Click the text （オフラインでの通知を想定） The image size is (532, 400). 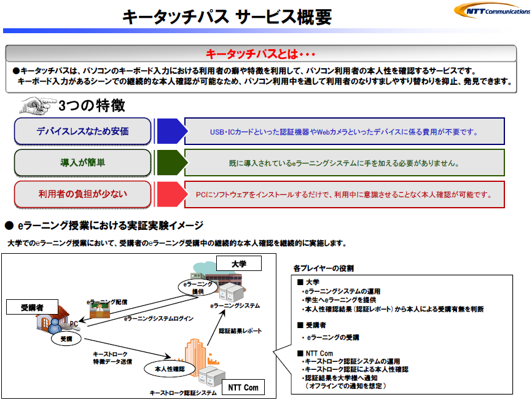(345, 386)
